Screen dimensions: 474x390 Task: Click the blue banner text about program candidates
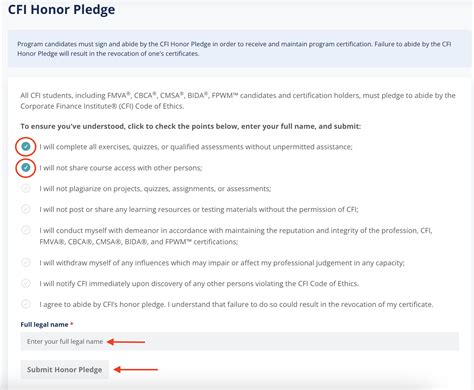[x=234, y=49]
